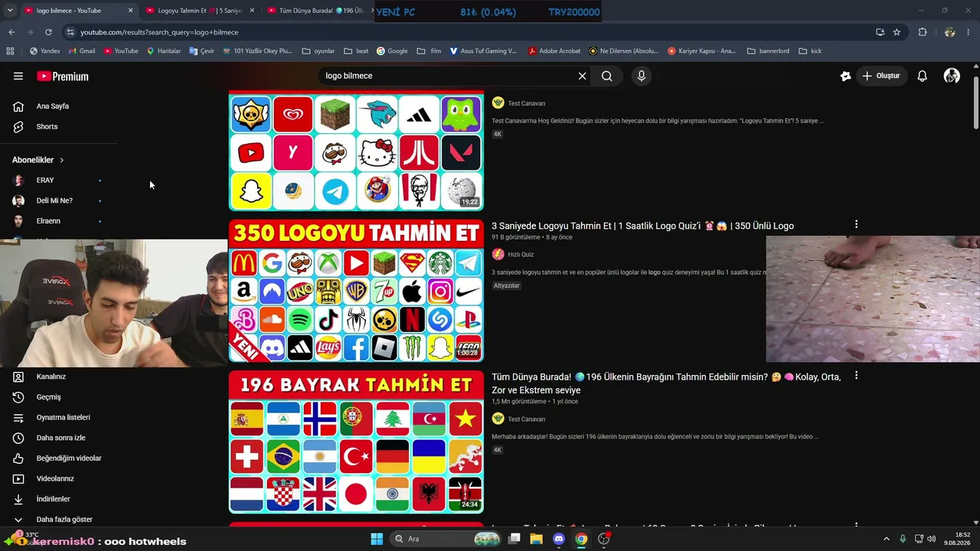Image resolution: width=980 pixels, height=551 pixels.
Task: Close the logo bilmece browser tab
Action: [130, 11]
